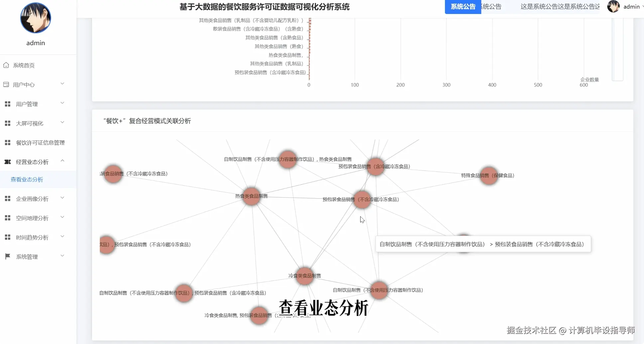Collapse the 经营业态分析 menu chevron
Viewport: 644px width, 344px height.
pos(62,161)
